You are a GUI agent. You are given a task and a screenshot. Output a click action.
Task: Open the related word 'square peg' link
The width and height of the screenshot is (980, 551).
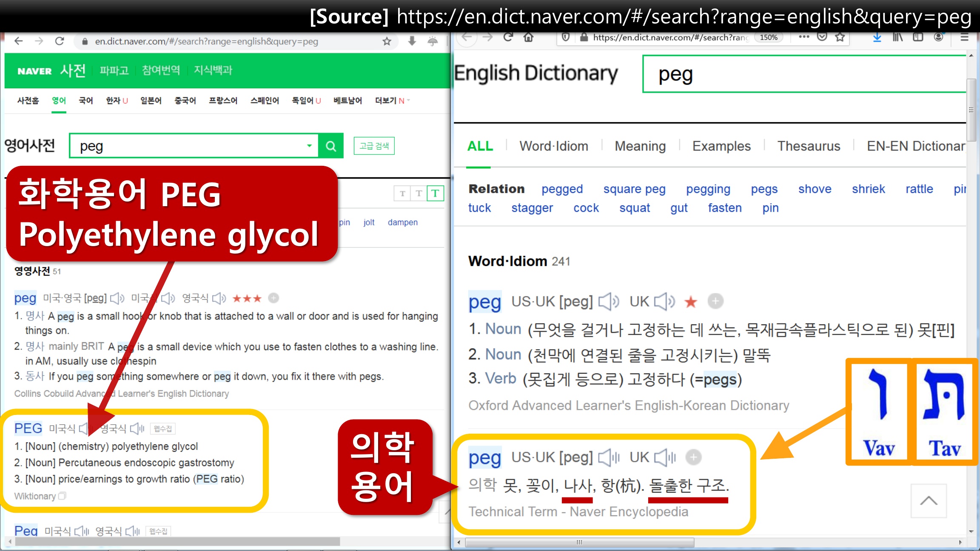pos(634,189)
